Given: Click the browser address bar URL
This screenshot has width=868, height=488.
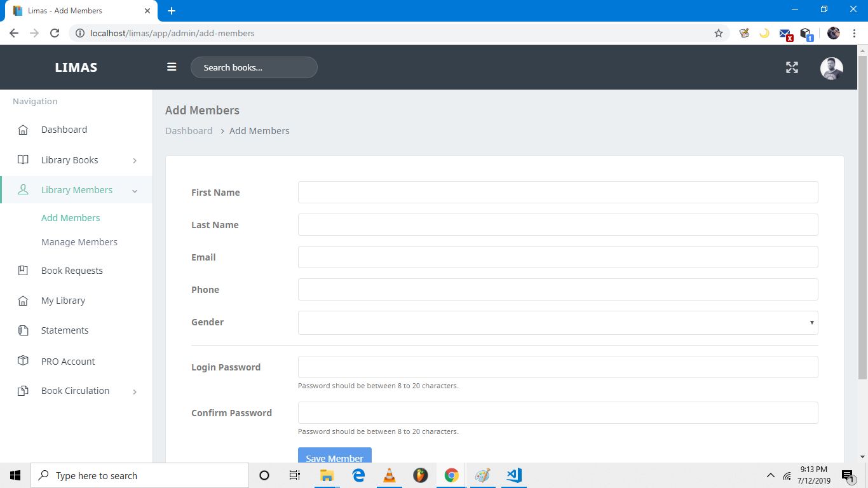Looking at the screenshot, I should pos(172,33).
